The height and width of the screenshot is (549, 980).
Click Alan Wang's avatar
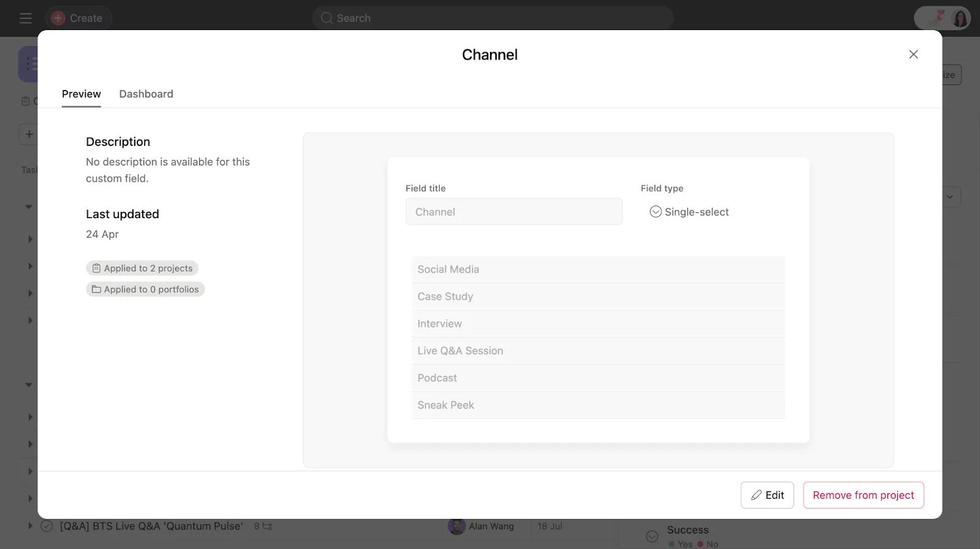click(456, 526)
